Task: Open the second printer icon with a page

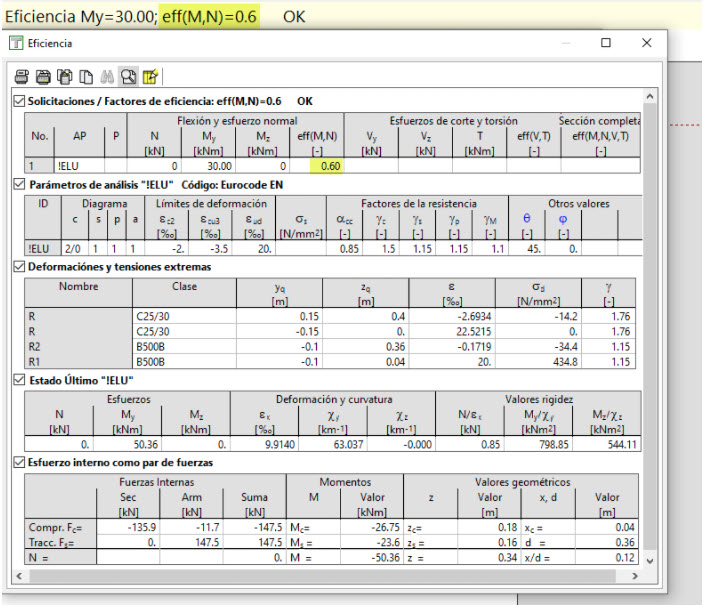Action: coord(43,77)
